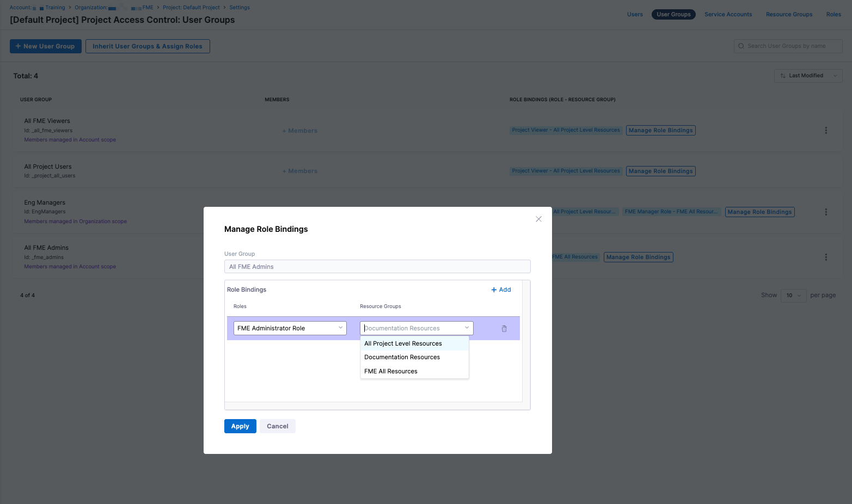This screenshot has height=504, width=852.
Task: Open options menu for All FME Admins
Action: (x=825, y=257)
